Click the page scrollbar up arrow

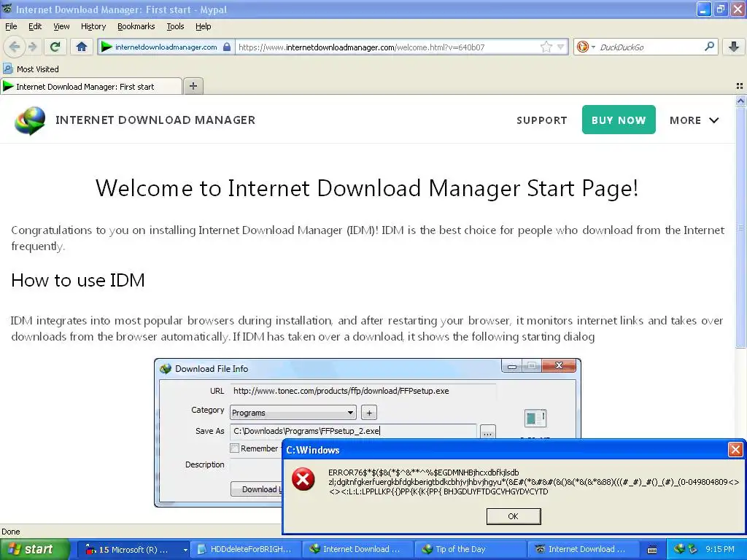pyautogui.click(x=740, y=101)
